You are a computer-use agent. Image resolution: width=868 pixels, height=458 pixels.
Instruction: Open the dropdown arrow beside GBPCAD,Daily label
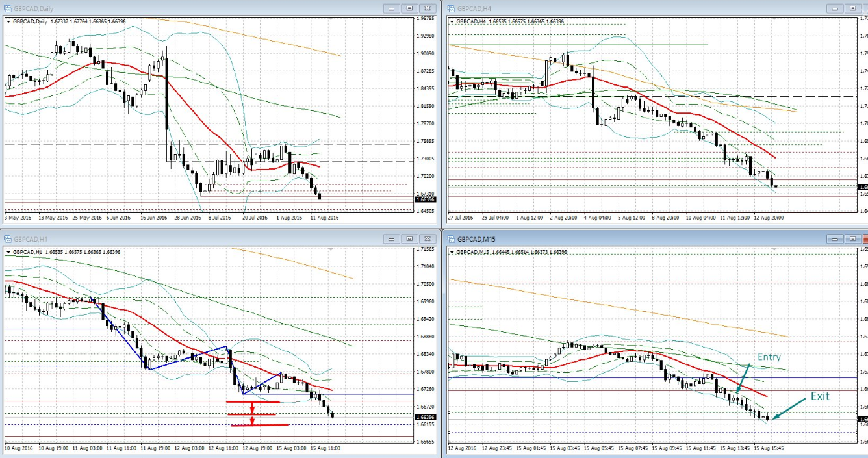(x=8, y=21)
